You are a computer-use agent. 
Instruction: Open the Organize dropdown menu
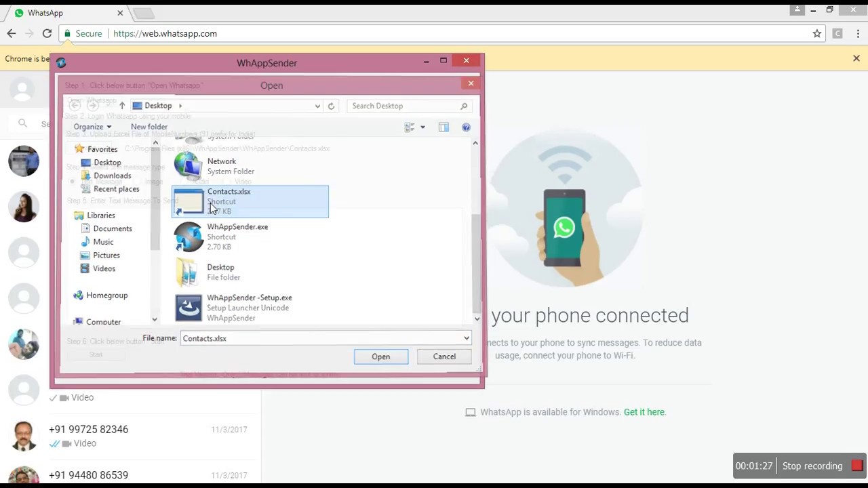coord(92,127)
